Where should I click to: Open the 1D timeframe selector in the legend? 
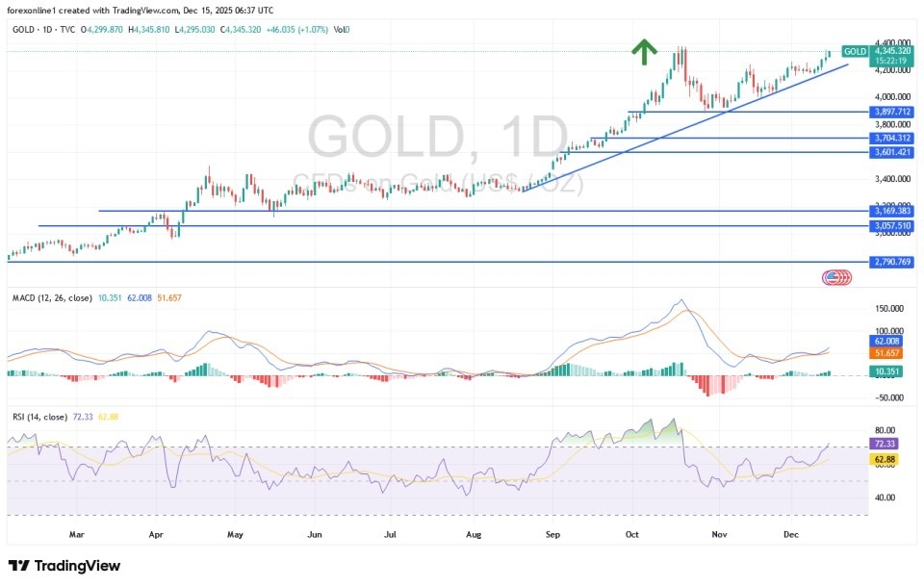(x=46, y=30)
